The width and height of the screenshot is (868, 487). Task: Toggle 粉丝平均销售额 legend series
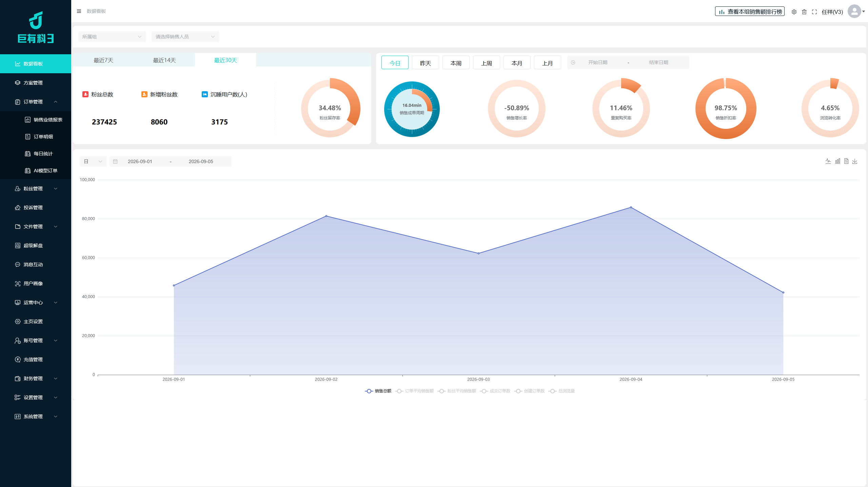pyautogui.click(x=457, y=391)
